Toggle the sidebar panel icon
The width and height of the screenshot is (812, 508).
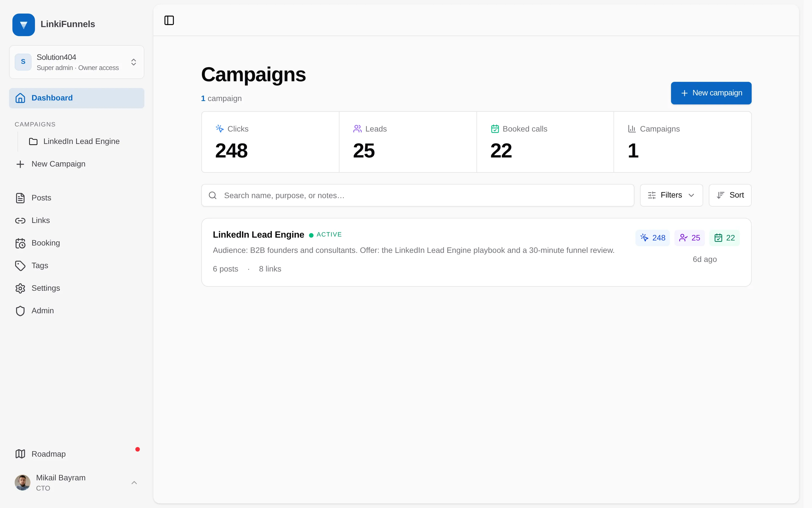[169, 20]
